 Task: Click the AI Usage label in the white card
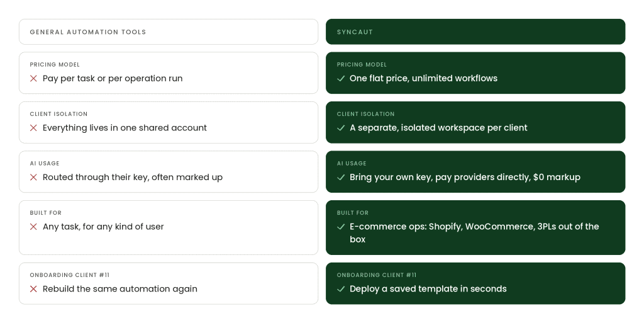45,163
